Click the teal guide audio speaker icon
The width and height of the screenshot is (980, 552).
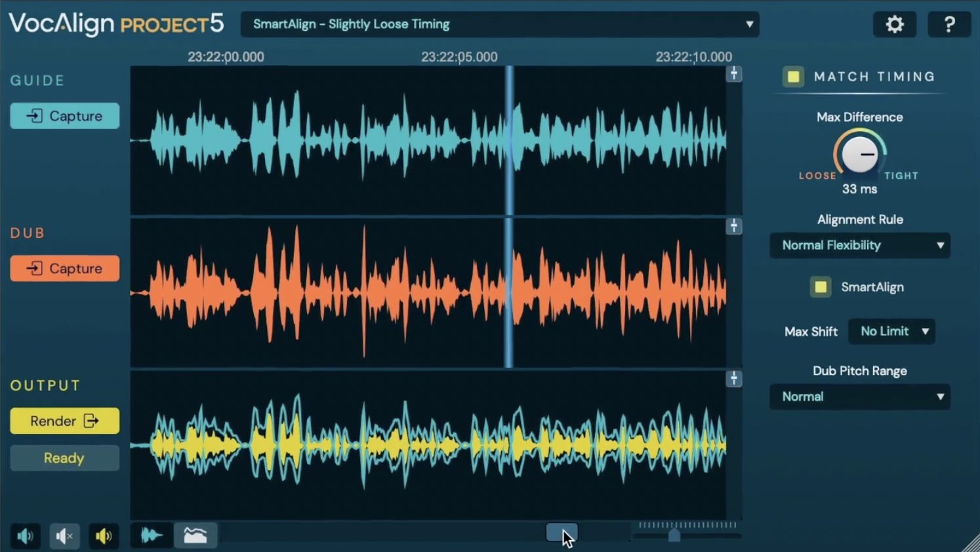25,536
